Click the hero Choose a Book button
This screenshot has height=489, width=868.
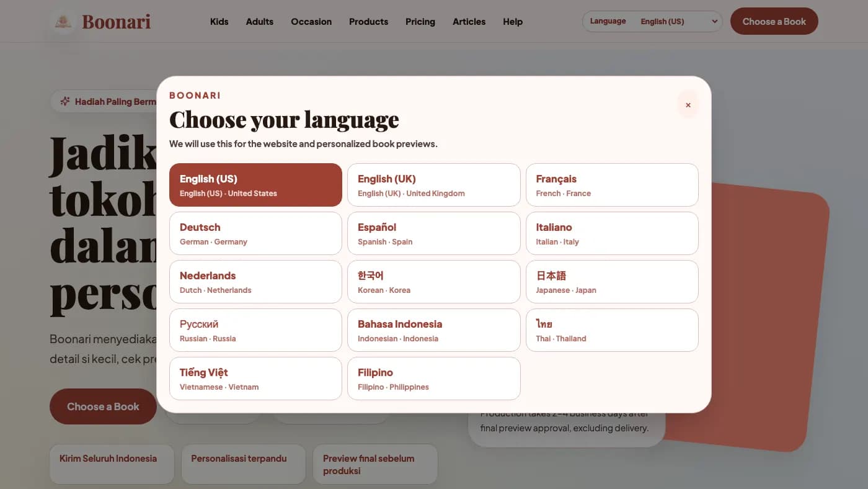pos(103,406)
